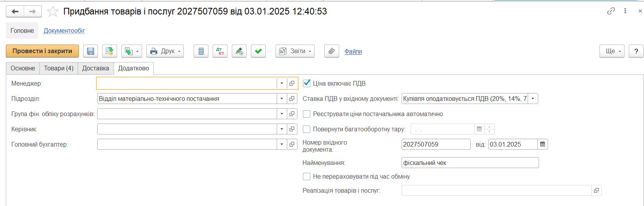Open the Документообіг link
This screenshot has width=644, height=206.
coord(64,31)
